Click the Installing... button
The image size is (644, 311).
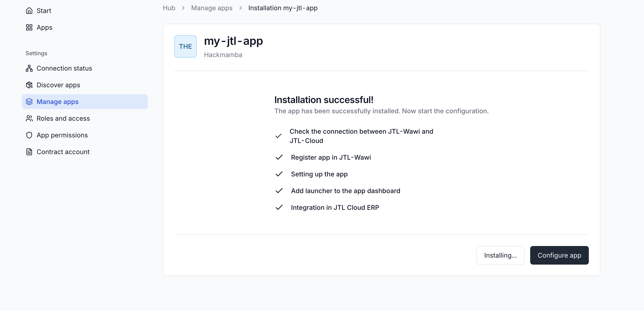pyautogui.click(x=500, y=255)
